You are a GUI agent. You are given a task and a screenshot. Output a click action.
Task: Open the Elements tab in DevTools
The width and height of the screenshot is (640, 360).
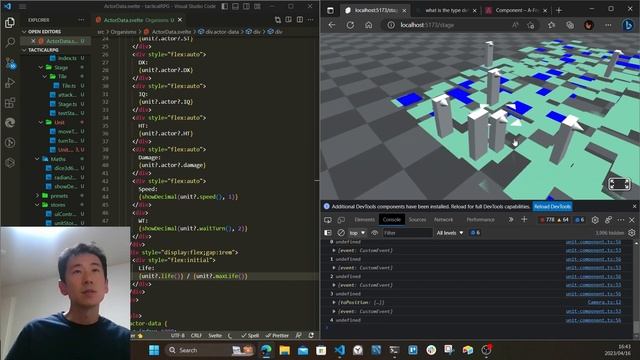364,220
